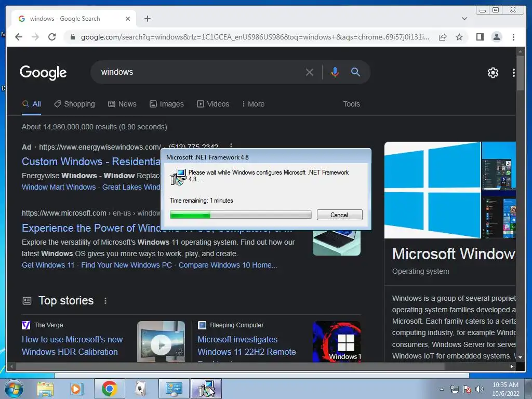The image size is (532, 399).
Task: Select the All results tab
Action: point(32,104)
